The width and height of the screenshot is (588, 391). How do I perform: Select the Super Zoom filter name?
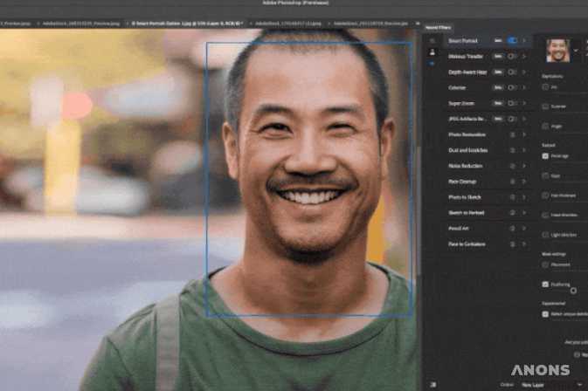click(461, 103)
